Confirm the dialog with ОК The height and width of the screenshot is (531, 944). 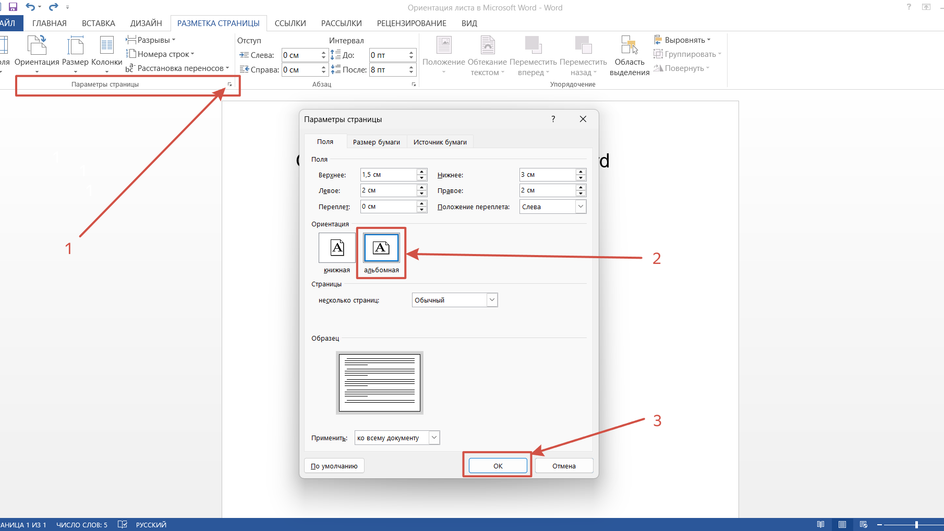coord(498,466)
